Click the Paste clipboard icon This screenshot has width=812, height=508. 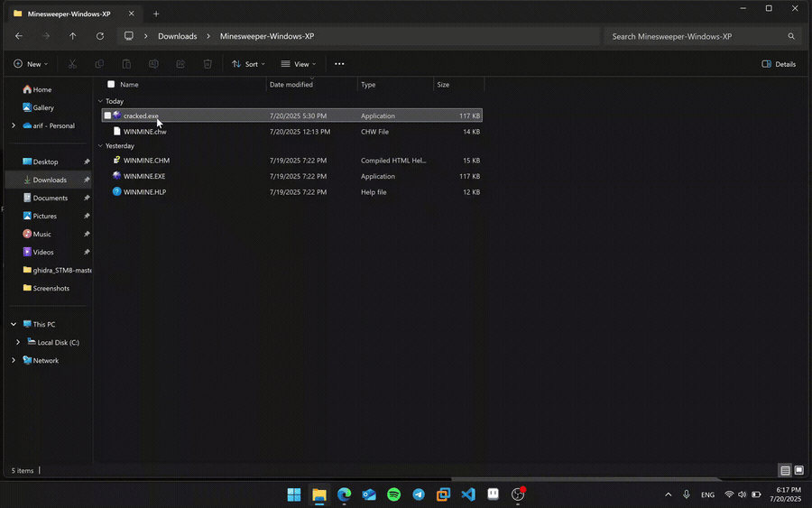pos(126,64)
